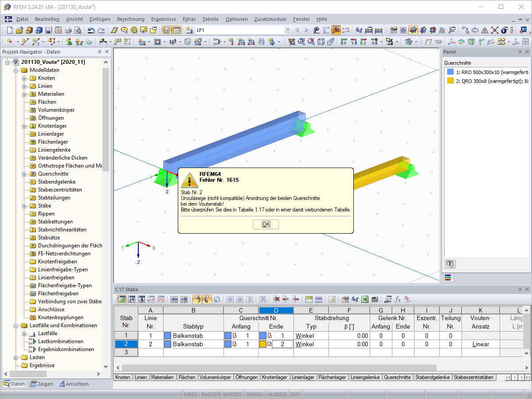The image size is (532, 399).
Task: Click the view in Z direction icon
Action: [363, 41]
